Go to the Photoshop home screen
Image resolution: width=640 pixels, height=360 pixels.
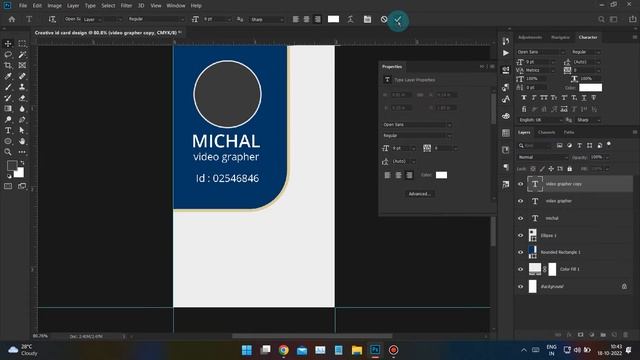click(x=11, y=19)
